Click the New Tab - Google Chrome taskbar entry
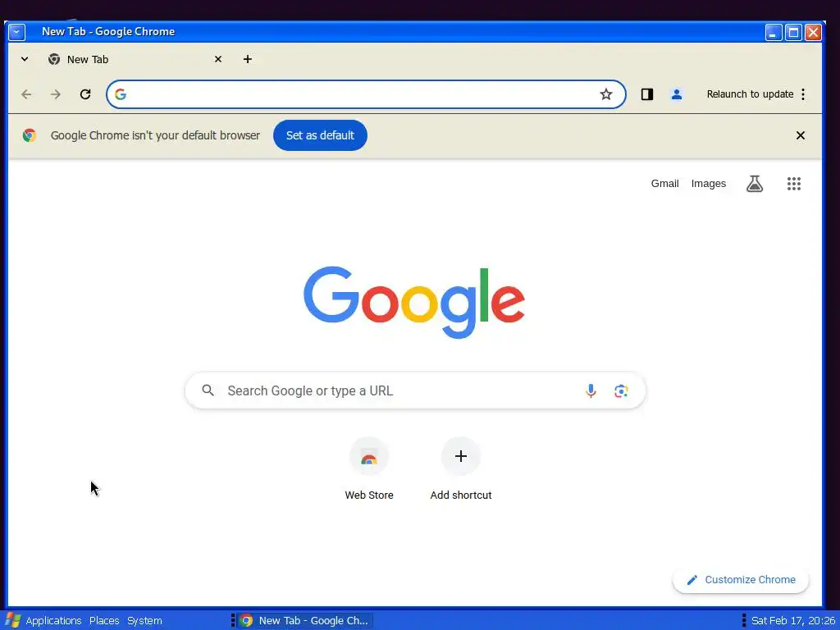Screen dimensions: 840x630 [305, 620]
